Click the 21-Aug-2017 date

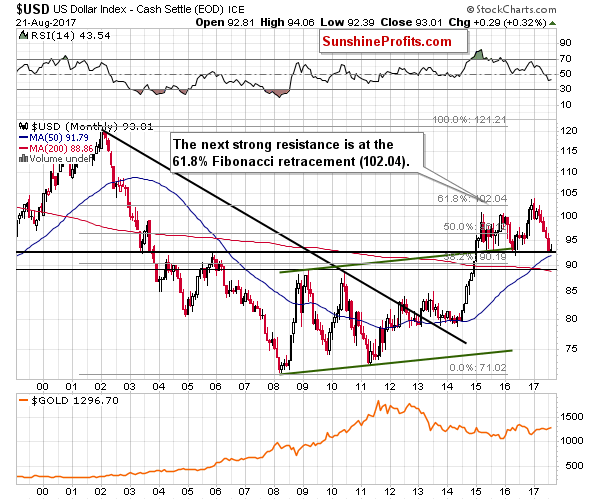point(46,23)
